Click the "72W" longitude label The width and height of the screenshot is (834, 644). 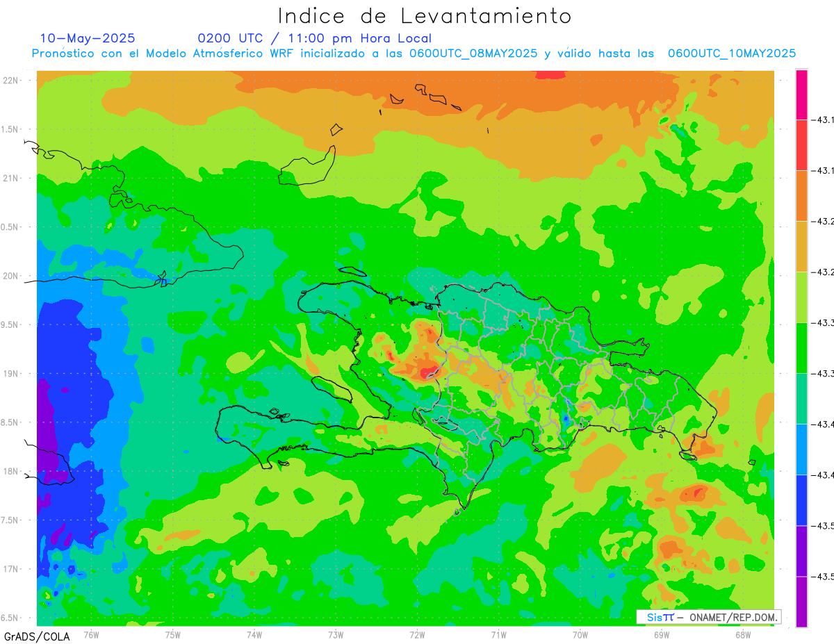pos(417,634)
